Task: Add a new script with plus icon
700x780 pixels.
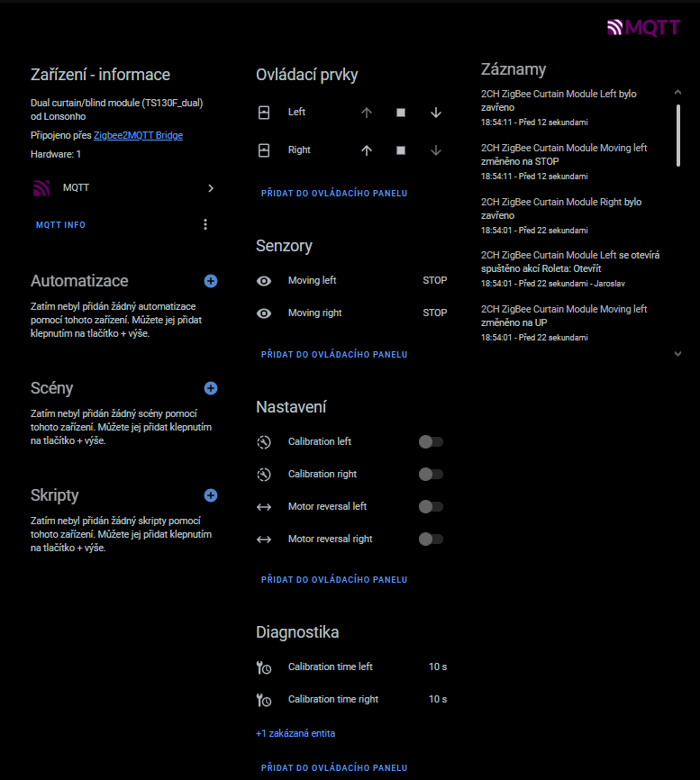Action: [x=211, y=495]
